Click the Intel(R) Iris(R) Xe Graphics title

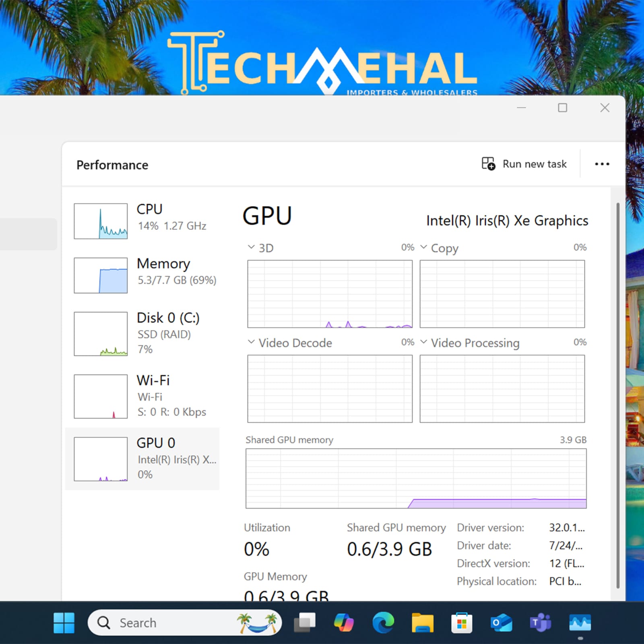tap(507, 221)
